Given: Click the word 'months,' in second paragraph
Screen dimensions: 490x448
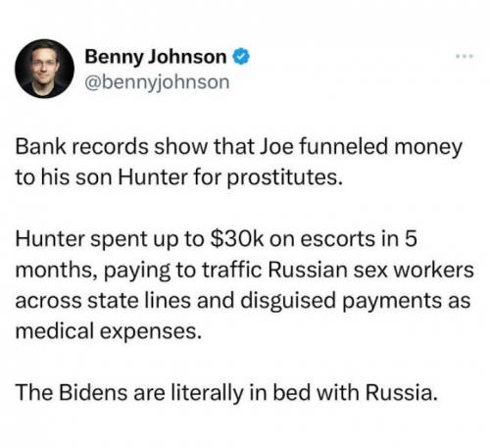Looking at the screenshot, I should click(57, 270).
